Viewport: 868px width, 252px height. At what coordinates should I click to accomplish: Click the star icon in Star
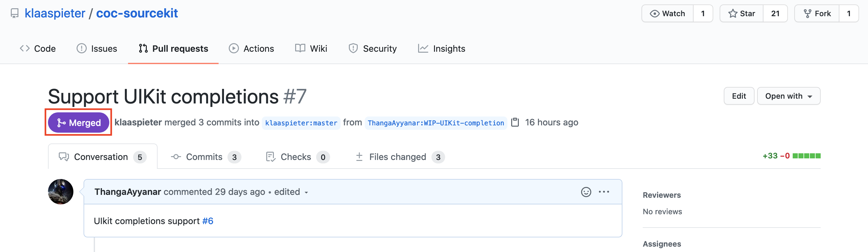coord(733,13)
